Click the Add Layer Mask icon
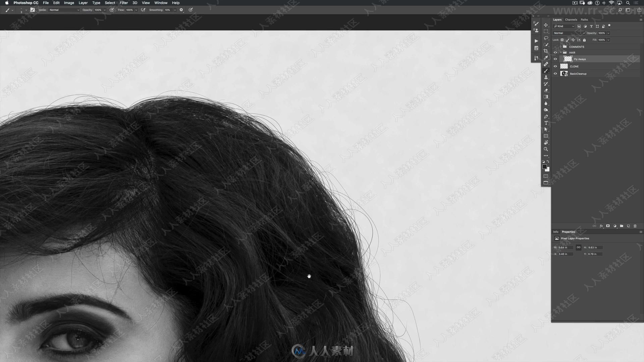The height and width of the screenshot is (362, 644). click(608, 226)
